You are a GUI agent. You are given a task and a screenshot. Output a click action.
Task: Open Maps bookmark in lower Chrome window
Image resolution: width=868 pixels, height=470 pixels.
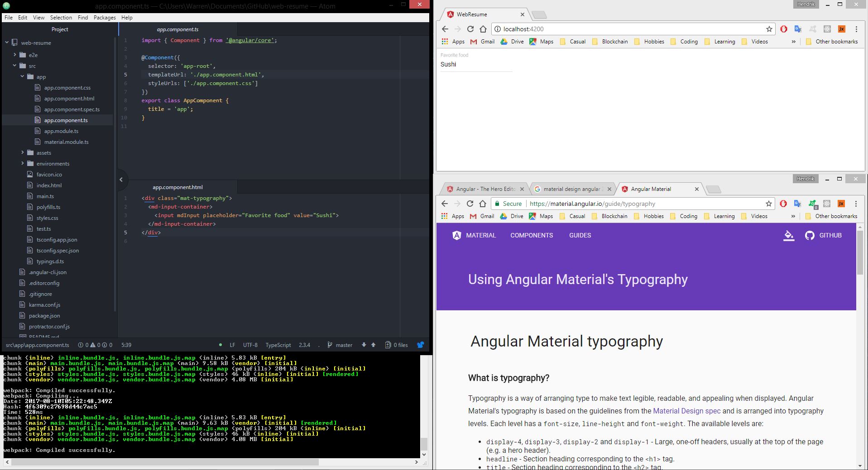click(x=541, y=216)
